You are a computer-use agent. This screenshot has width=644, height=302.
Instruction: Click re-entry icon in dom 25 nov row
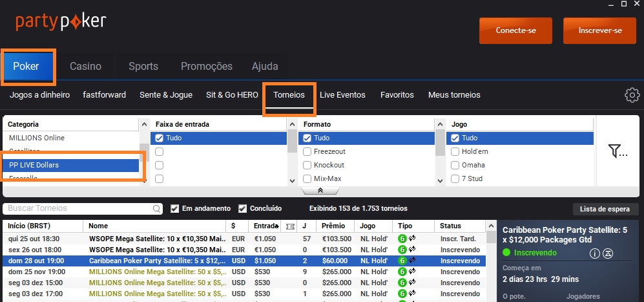tap(412, 271)
